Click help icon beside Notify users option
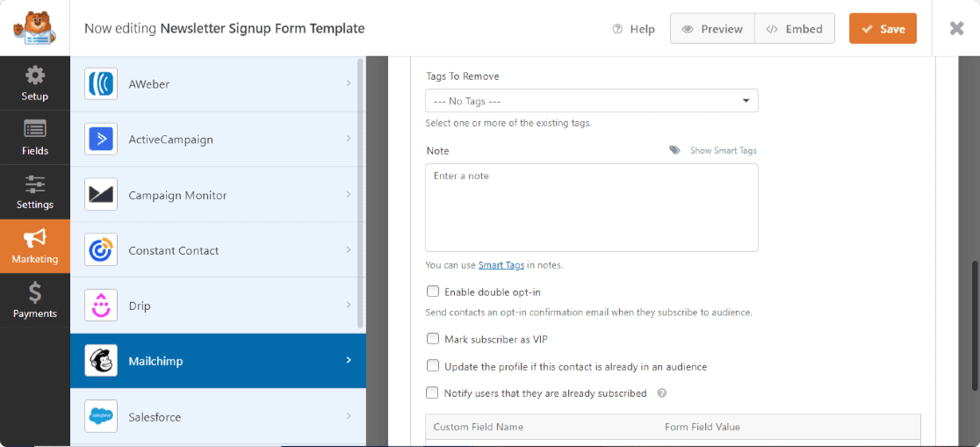980x447 pixels. click(662, 393)
